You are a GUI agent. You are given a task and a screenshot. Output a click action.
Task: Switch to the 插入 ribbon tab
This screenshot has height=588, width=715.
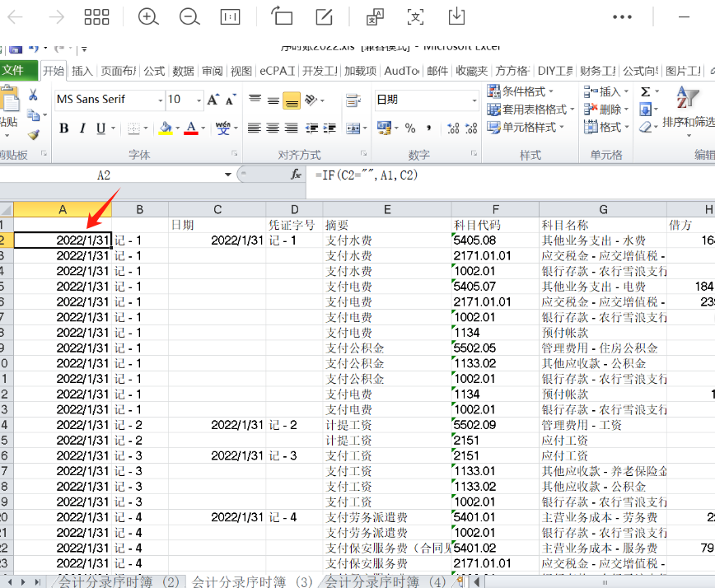point(82,71)
